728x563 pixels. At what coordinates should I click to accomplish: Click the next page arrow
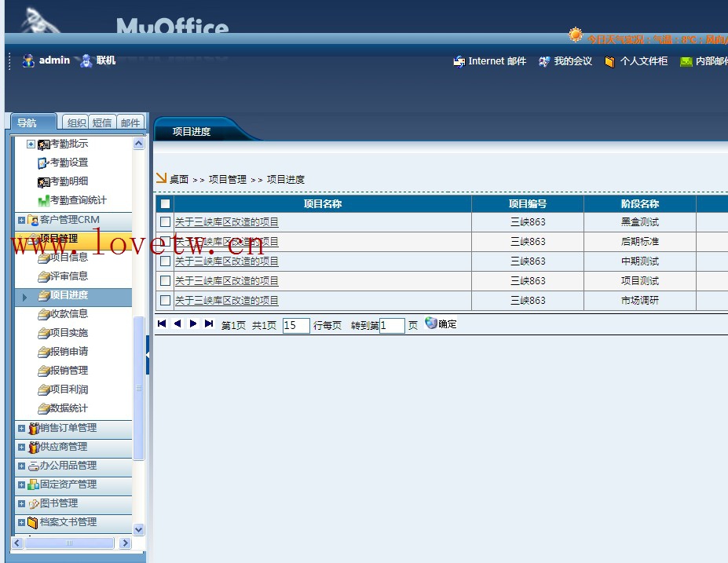pyautogui.click(x=193, y=324)
